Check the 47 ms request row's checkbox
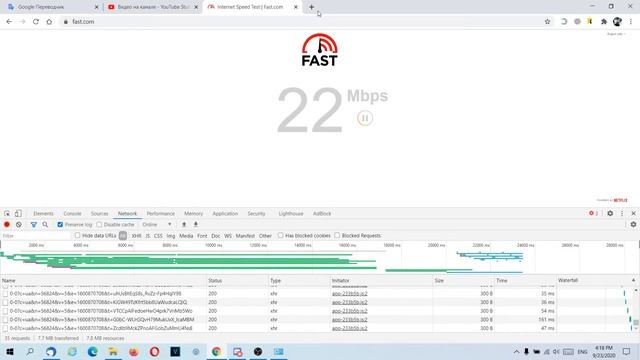This screenshot has width=640, height=360. pyautogui.click(x=5, y=328)
